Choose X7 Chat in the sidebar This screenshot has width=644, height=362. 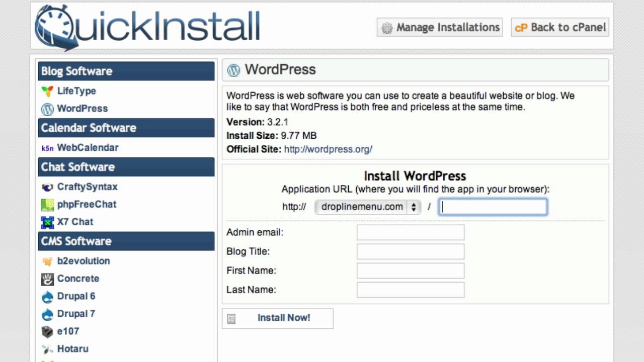[x=75, y=222]
